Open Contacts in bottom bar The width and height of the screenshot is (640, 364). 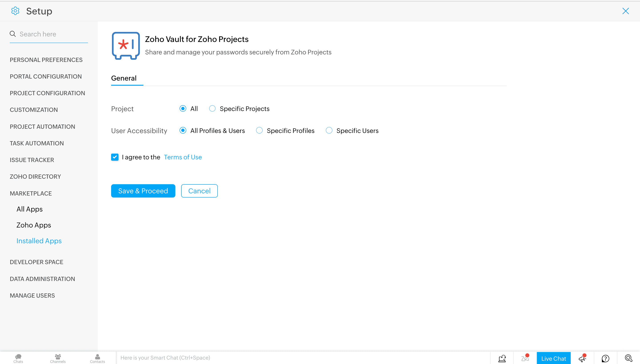(x=97, y=358)
